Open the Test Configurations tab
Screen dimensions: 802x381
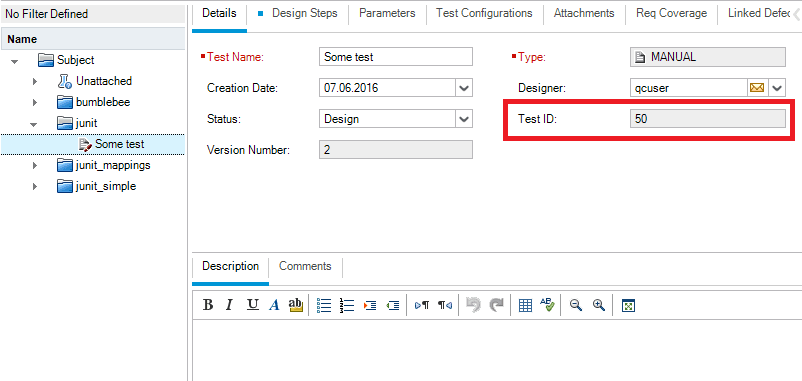coord(484,13)
